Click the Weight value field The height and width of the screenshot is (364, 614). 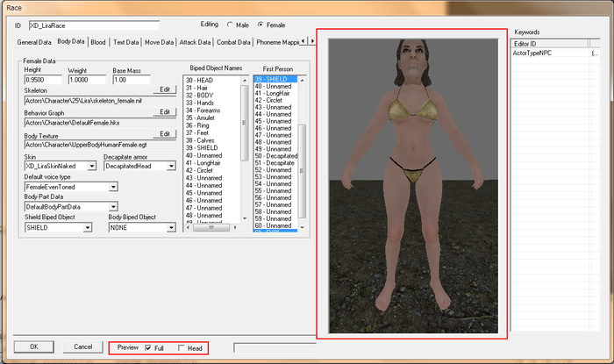click(87, 80)
